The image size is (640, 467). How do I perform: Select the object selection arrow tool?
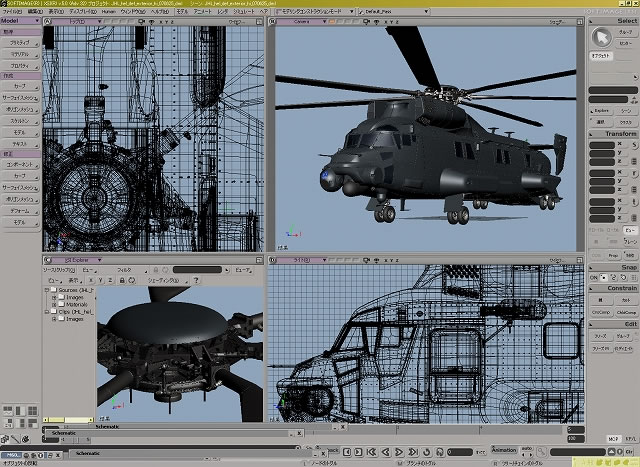[601, 37]
